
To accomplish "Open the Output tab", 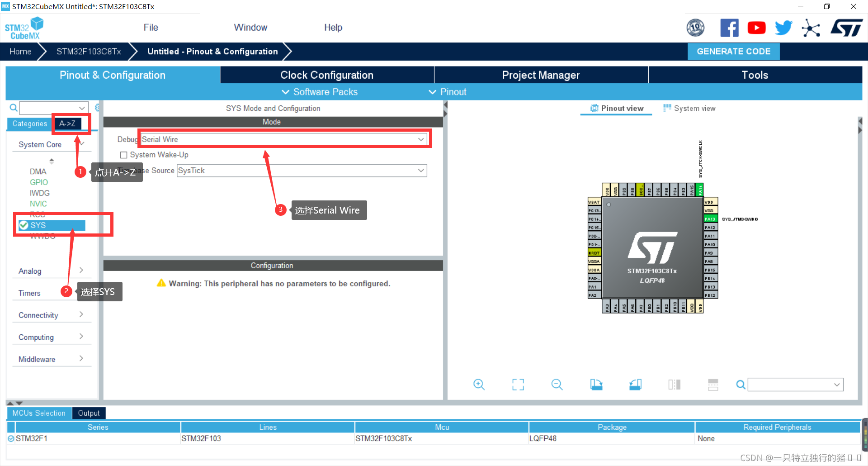I will [89, 413].
